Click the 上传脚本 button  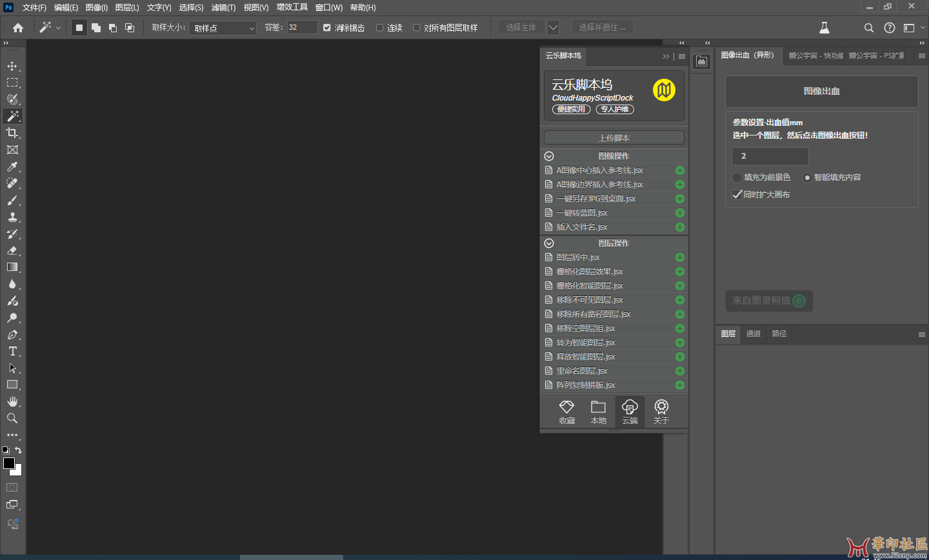pos(614,137)
